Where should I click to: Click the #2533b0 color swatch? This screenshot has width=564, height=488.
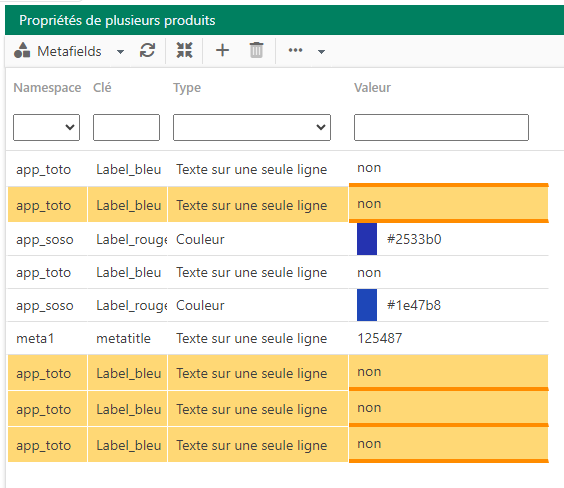click(367, 239)
